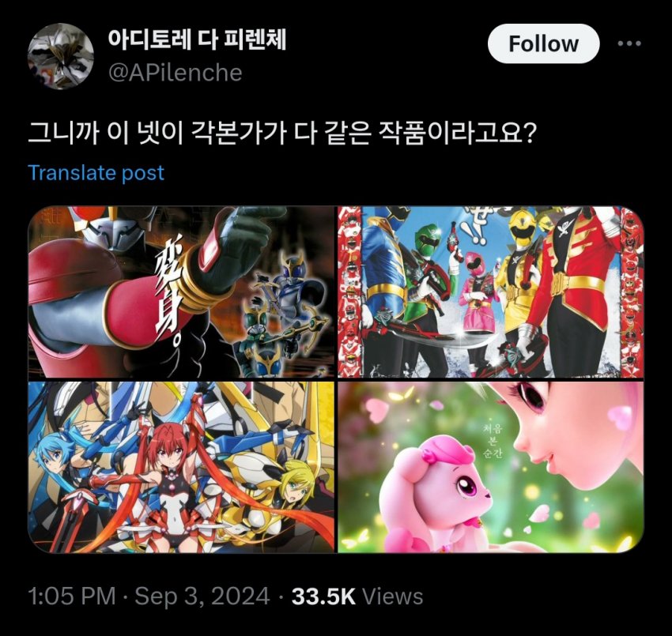The width and height of the screenshot is (672, 636).
Task: Open the display name 아디토레 다 피렌체
Action: [197, 40]
